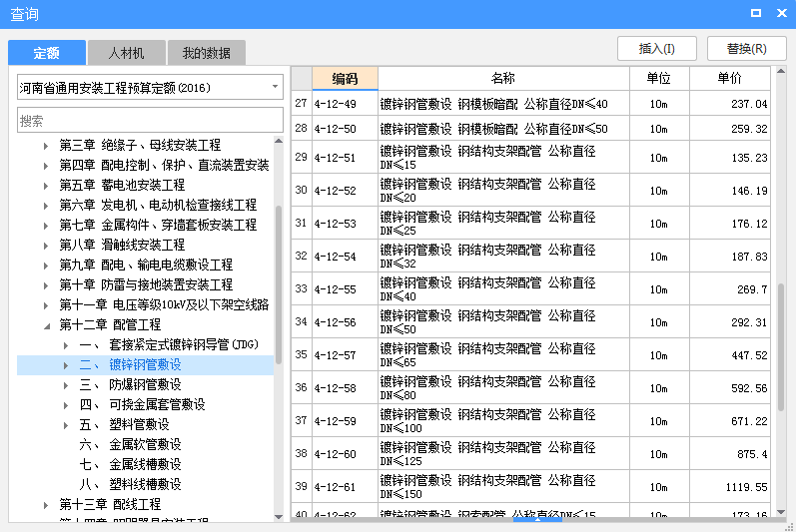Click price 146.19 cell
This screenshot has width=796, height=532.
click(729, 191)
